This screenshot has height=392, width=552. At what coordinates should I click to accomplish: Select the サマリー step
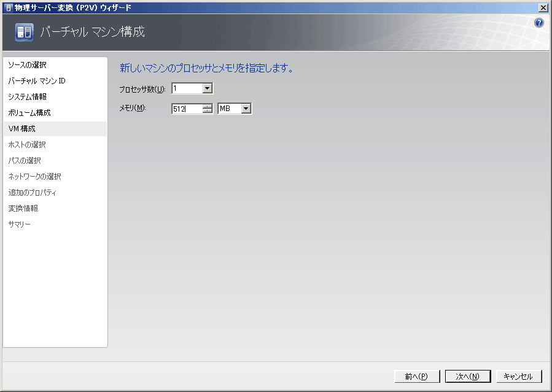coord(20,225)
